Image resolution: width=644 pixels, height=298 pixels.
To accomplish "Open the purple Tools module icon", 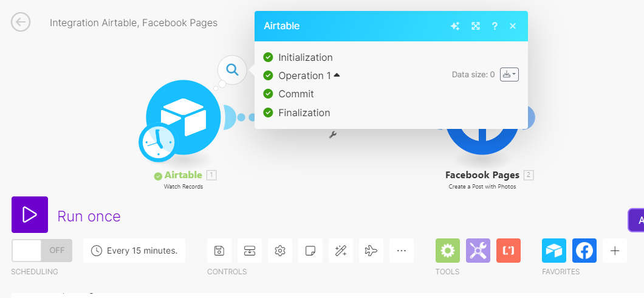I will (x=478, y=251).
